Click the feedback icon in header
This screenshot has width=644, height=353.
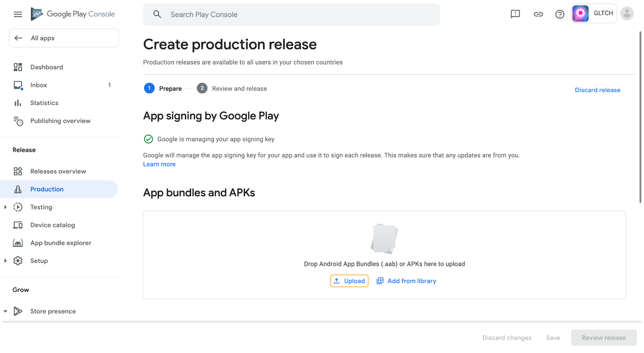(x=515, y=14)
